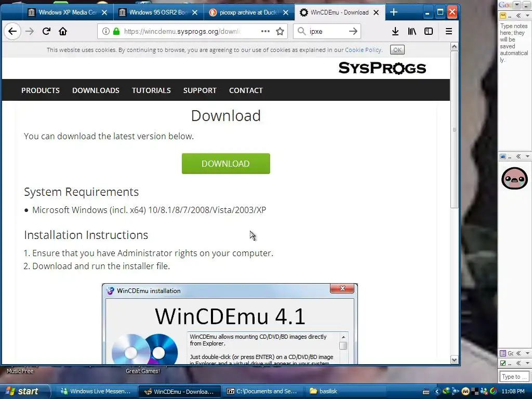Open the hamburger application menu
Screen dimensions: 532x399
click(x=448, y=31)
